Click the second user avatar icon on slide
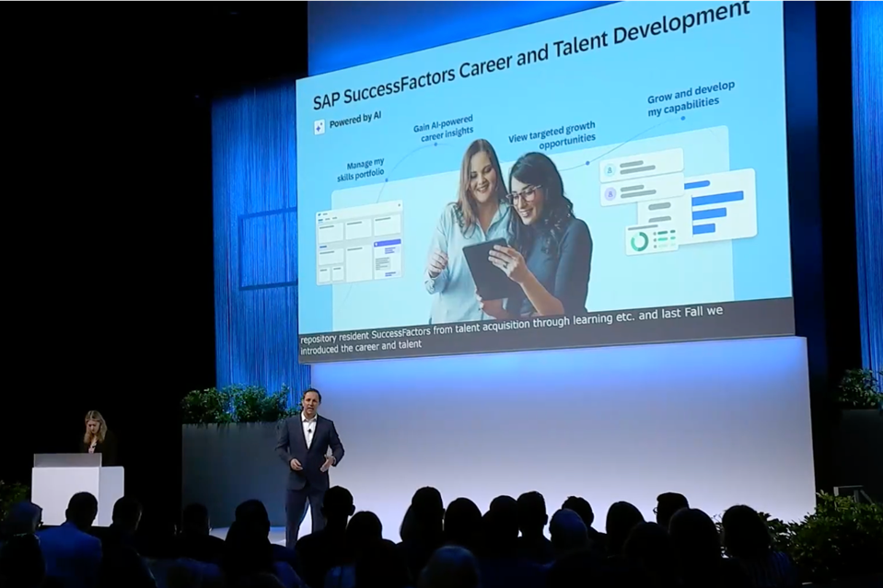 coord(609,195)
